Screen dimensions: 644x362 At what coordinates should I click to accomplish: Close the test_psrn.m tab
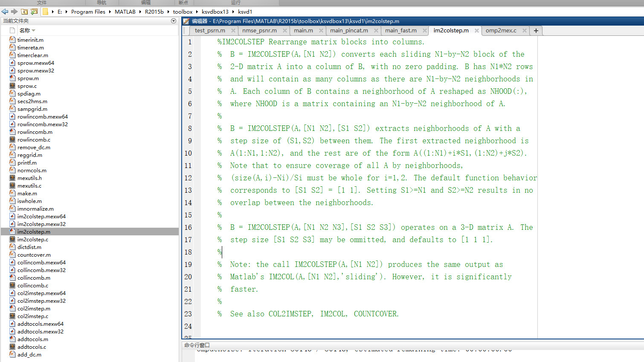(x=233, y=30)
